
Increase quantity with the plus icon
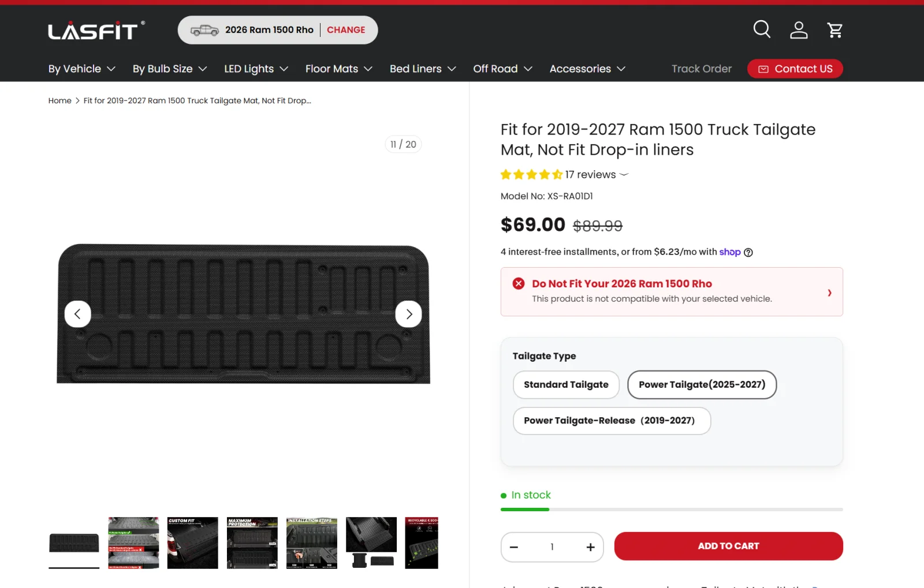pyautogui.click(x=590, y=547)
